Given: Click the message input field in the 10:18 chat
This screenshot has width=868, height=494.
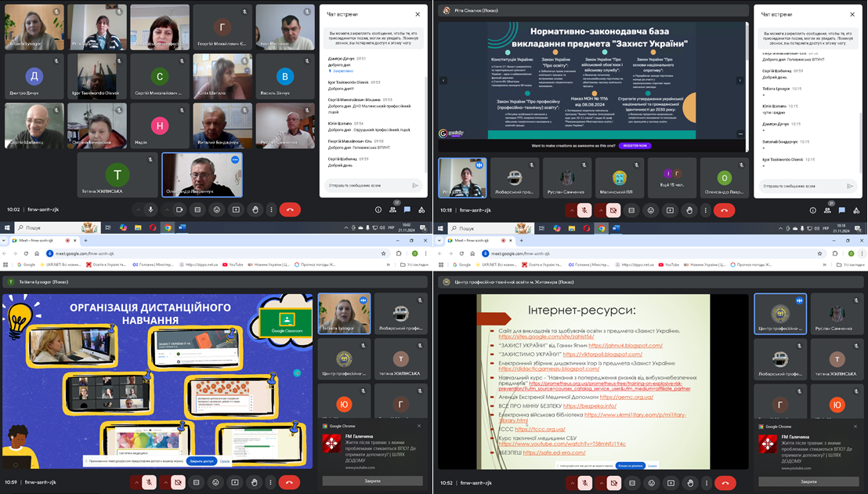Looking at the screenshot, I should 799,186.
